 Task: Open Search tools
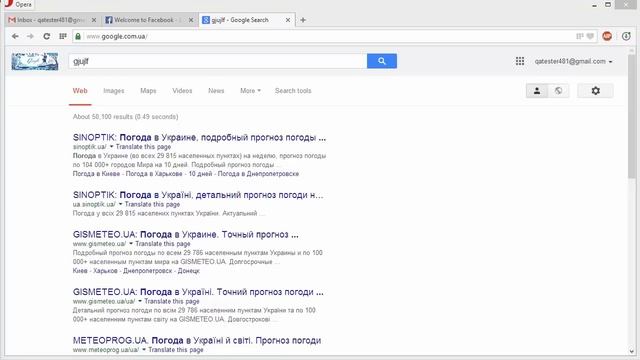[x=293, y=91]
